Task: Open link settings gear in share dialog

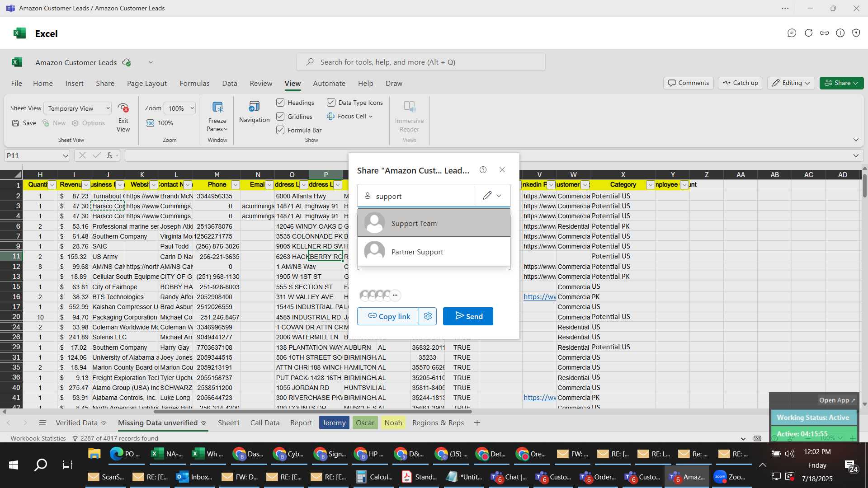Action: click(x=428, y=316)
